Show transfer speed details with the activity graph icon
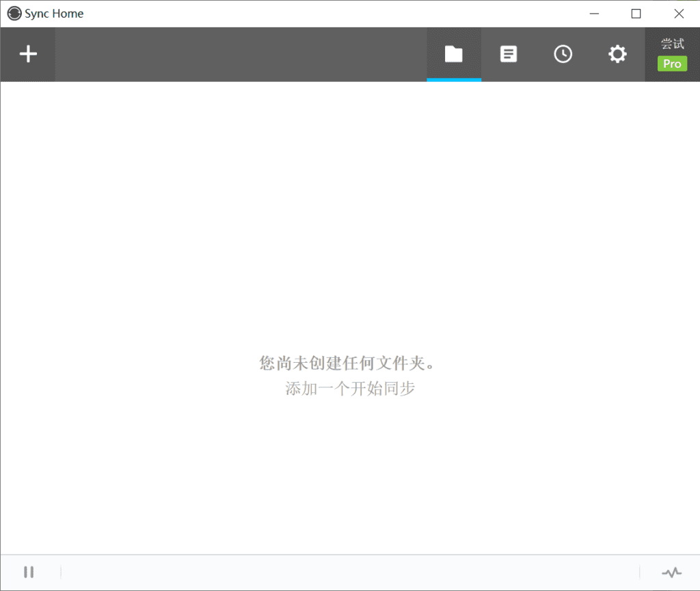 [x=671, y=572]
